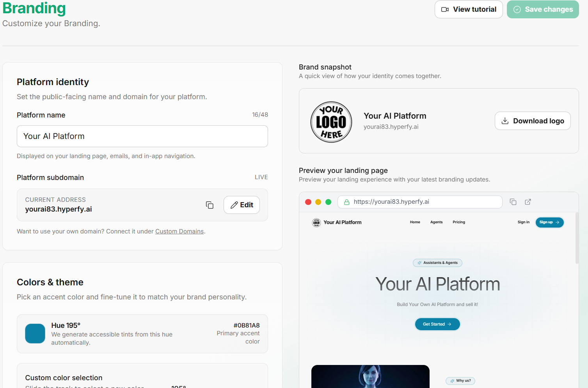Click the preview pane vertical scrollbar
Image resolution: width=588 pixels, height=388 pixels.
point(577,238)
